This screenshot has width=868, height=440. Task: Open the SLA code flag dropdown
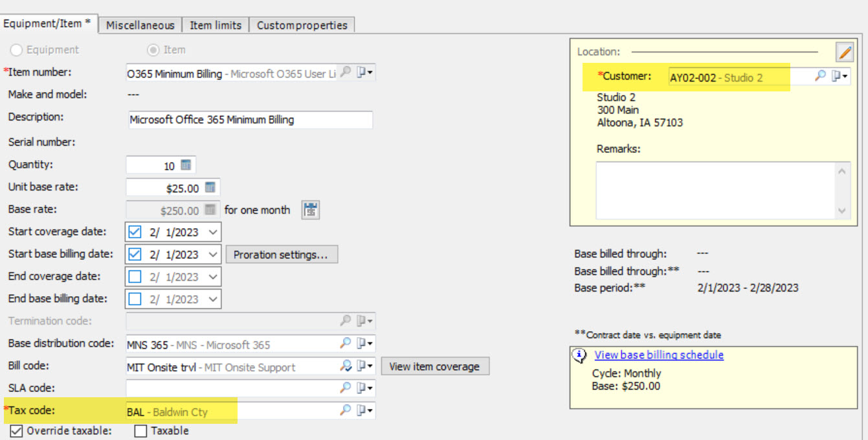[365, 388]
